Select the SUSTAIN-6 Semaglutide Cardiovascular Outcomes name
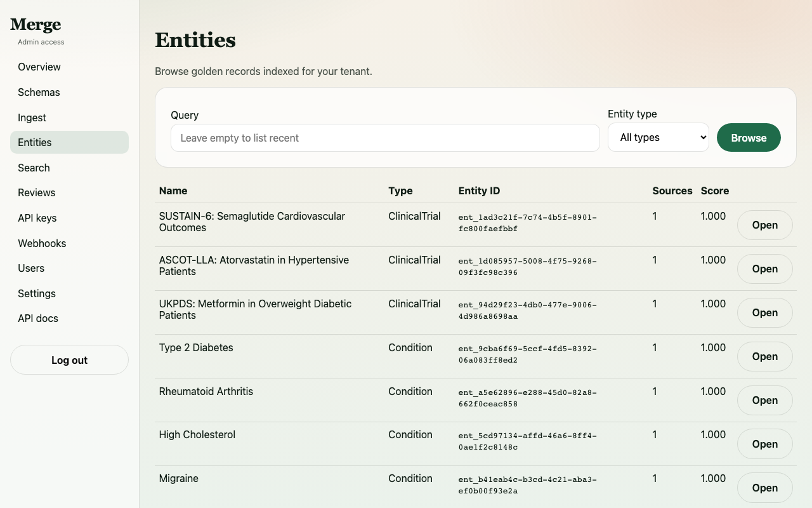Viewport: 812px width, 508px height. (x=252, y=222)
